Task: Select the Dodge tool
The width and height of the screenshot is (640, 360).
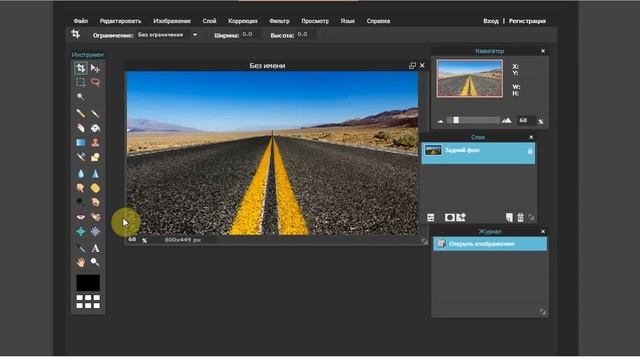Action: pos(81,202)
